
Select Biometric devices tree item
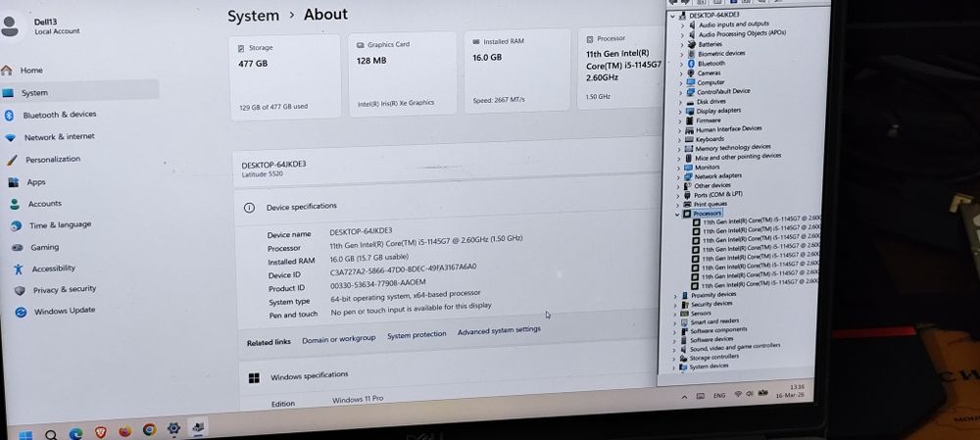point(721,54)
